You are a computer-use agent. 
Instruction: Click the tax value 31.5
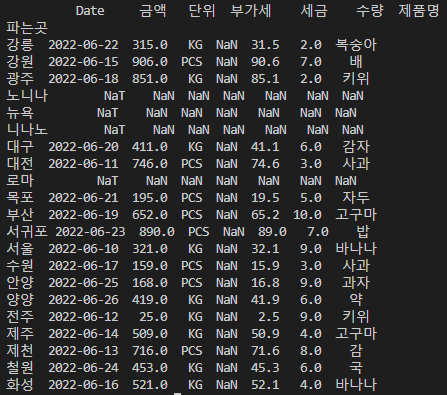(265, 45)
